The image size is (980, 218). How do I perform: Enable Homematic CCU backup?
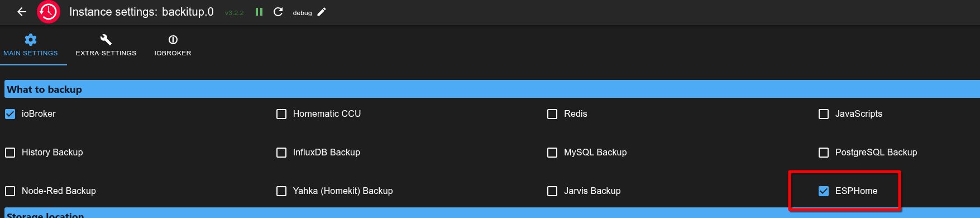pyautogui.click(x=281, y=114)
